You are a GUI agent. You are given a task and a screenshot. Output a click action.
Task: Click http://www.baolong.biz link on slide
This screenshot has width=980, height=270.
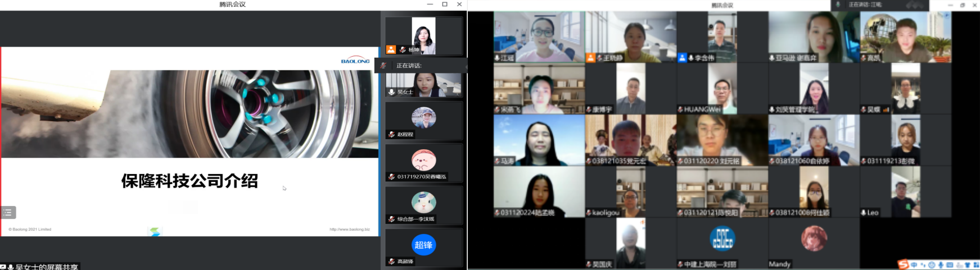(350, 229)
